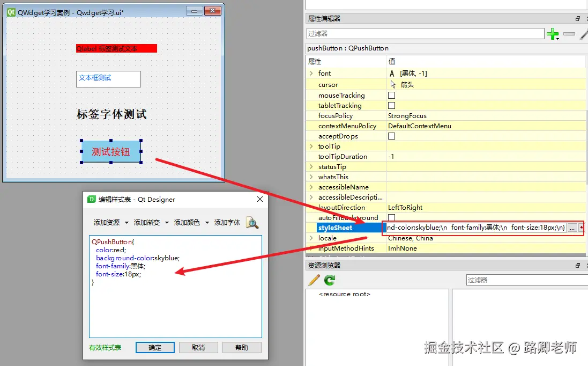Open the 添加颜色 dropdown arrow
The height and width of the screenshot is (366, 588).
(207, 223)
